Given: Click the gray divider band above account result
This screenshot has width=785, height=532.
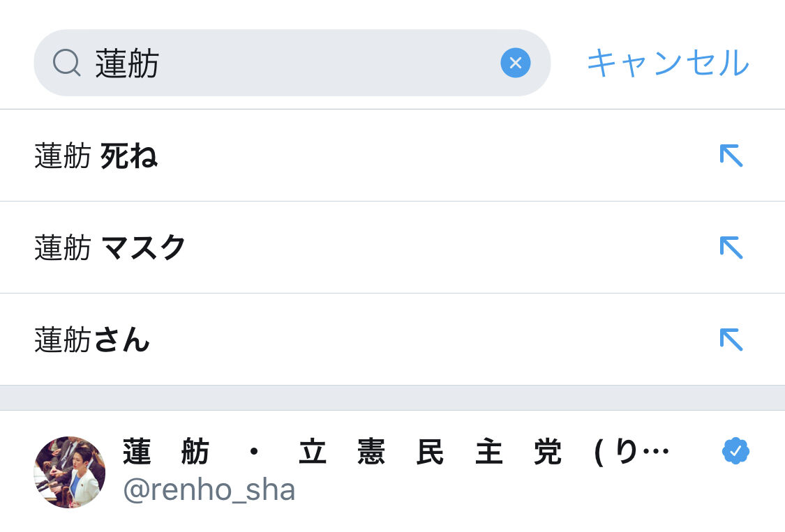Looking at the screenshot, I should 392,397.
